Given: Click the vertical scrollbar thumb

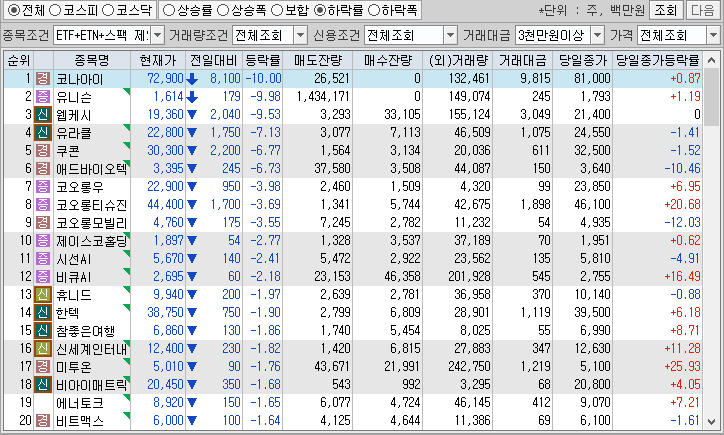Looking at the screenshot, I should tap(712, 97).
